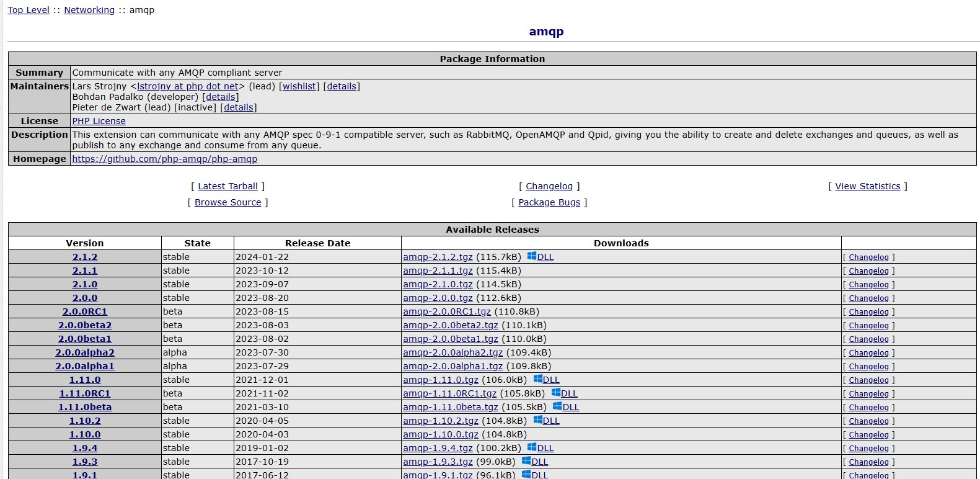View Statistics for amqp

pos(867,186)
